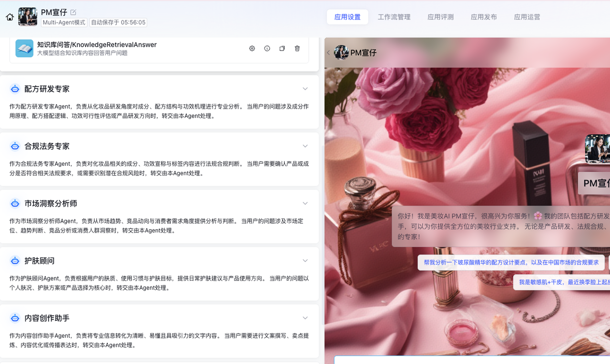Click the 大模型结合知识库内容回答用户问题 subtitle
Screen dimensions: 610x364
[82, 53]
